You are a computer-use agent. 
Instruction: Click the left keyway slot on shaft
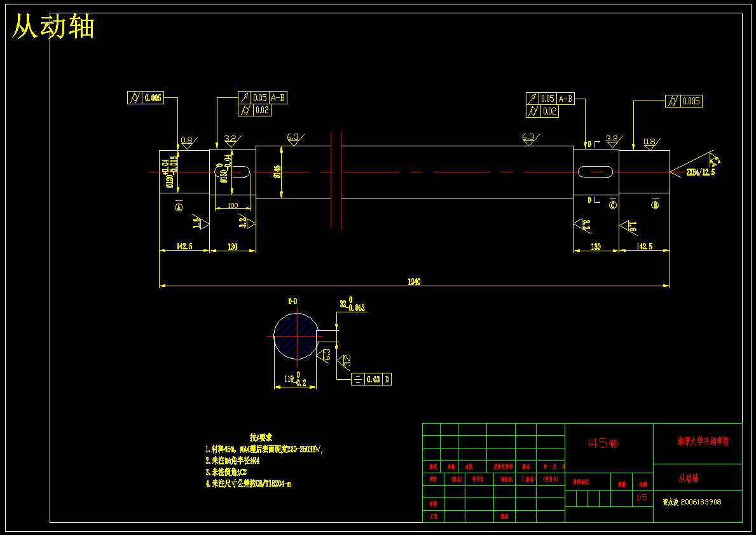click(232, 172)
